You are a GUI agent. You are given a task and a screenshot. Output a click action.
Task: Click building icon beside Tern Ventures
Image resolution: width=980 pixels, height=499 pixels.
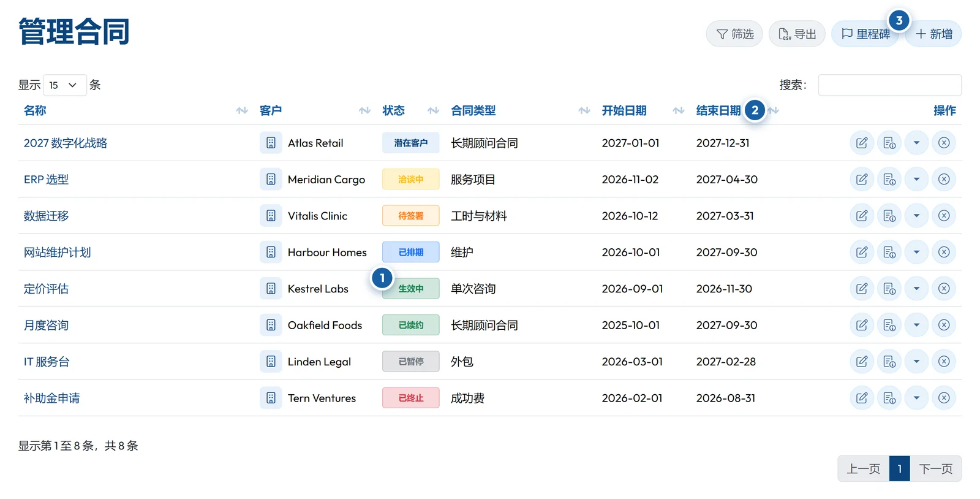tap(271, 398)
